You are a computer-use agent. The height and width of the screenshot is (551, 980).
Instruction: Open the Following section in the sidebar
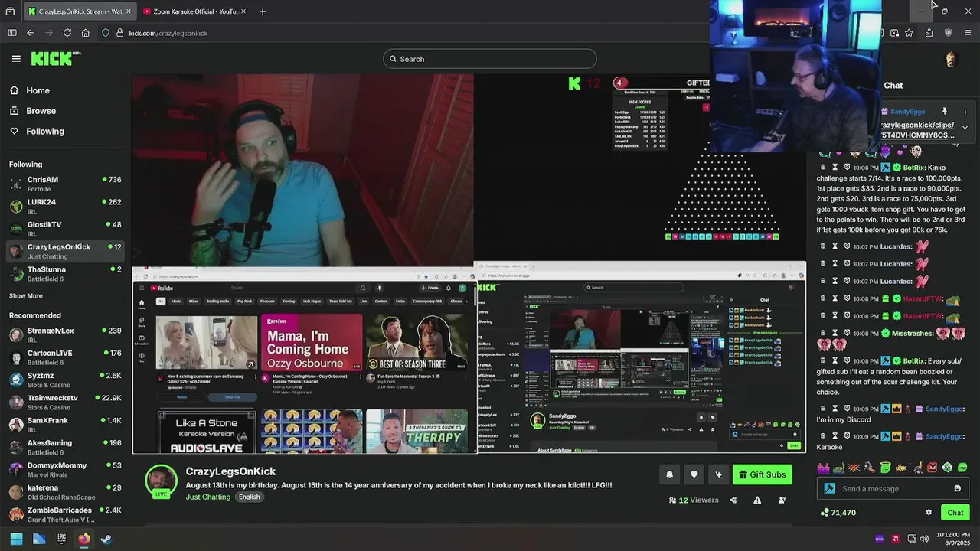[36, 132]
